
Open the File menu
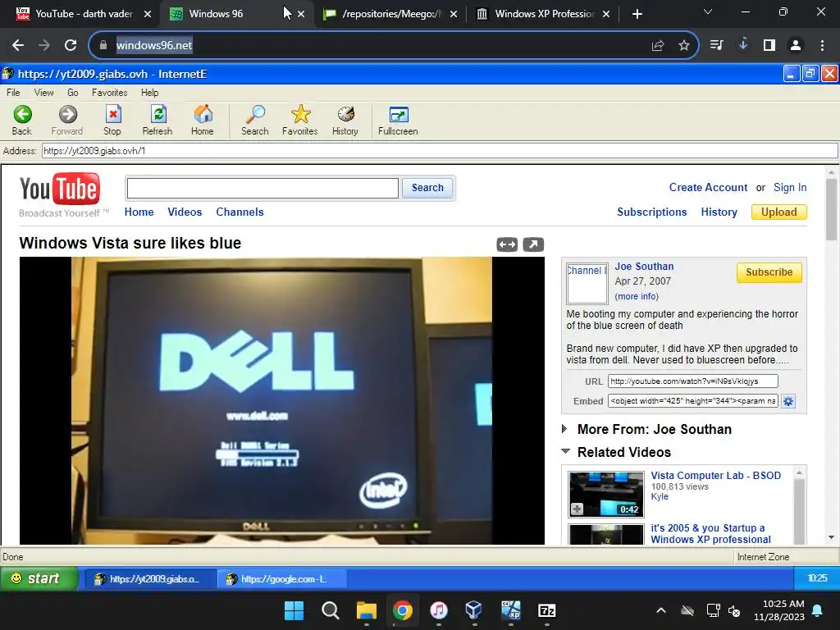coord(13,93)
